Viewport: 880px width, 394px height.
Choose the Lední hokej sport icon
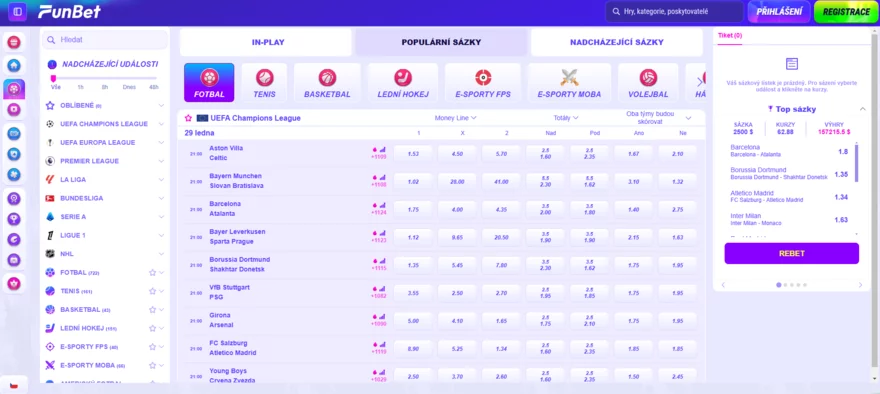[403, 83]
